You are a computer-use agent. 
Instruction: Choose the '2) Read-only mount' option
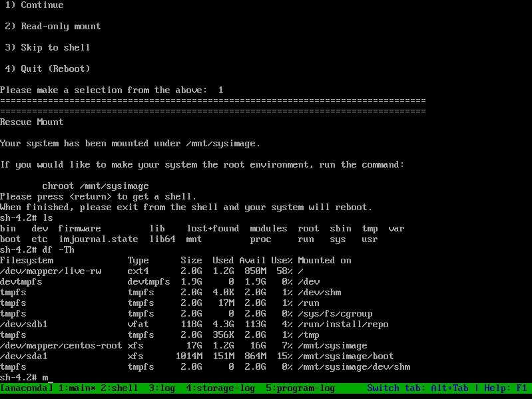(x=53, y=27)
